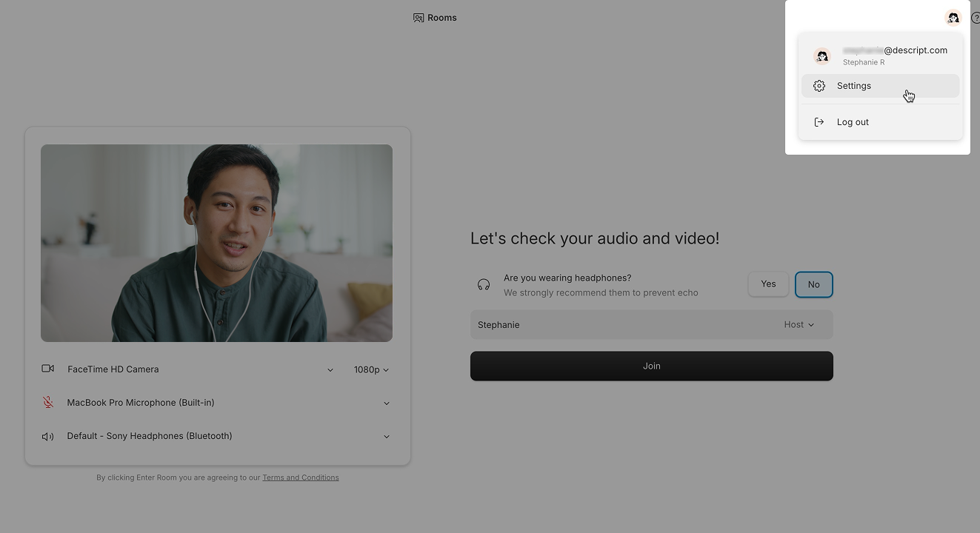The height and width of the screenshot is (533, 980).
Task: Select Yes for wearing headphones
Action: pos(768,284)
